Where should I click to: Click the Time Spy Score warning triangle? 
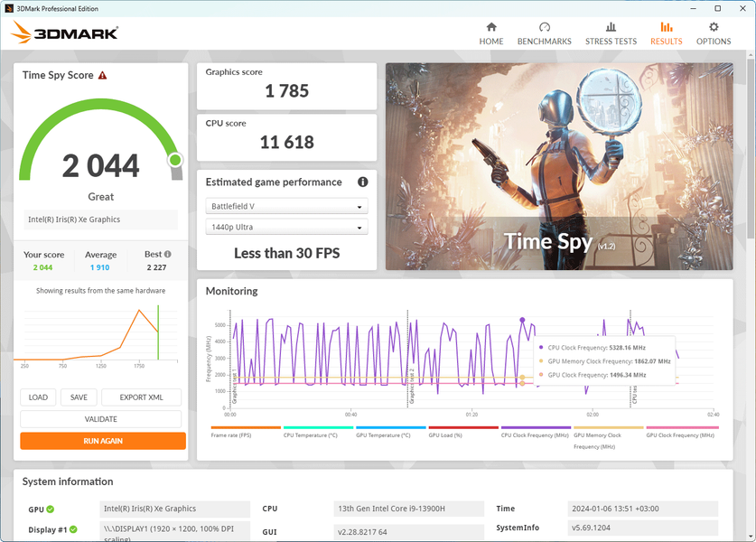pyautogui.click(x=102, y=75)
